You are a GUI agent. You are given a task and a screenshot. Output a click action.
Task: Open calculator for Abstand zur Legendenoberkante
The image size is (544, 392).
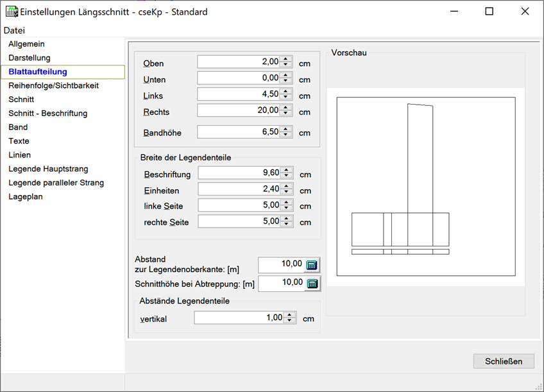coord(312,266)
